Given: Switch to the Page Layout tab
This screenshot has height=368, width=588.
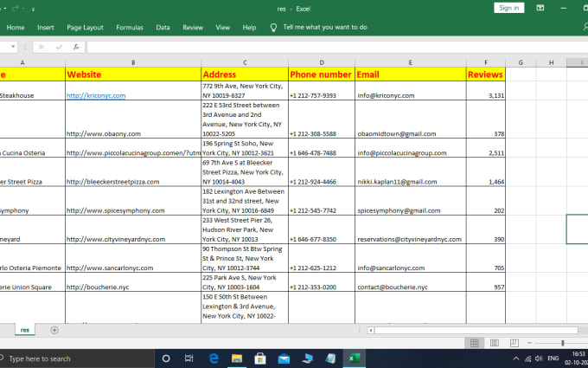Looking at the screenshot, I should pos(85,28).
